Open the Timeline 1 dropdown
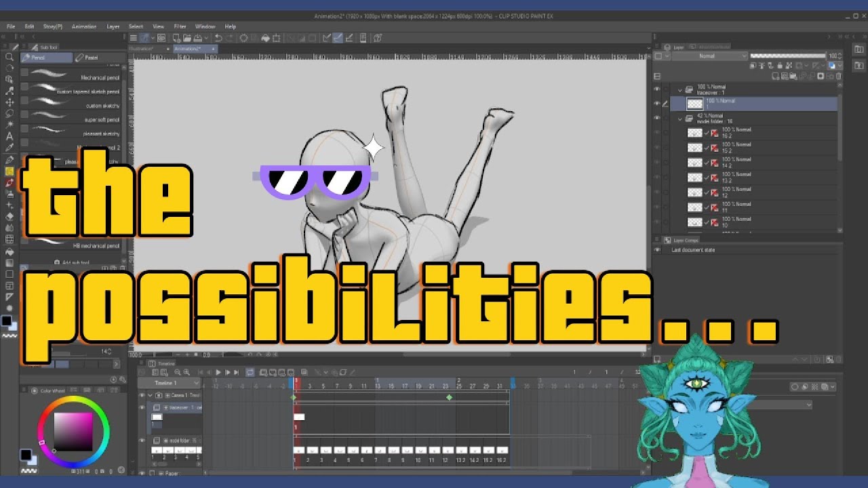 coord(168,383)
